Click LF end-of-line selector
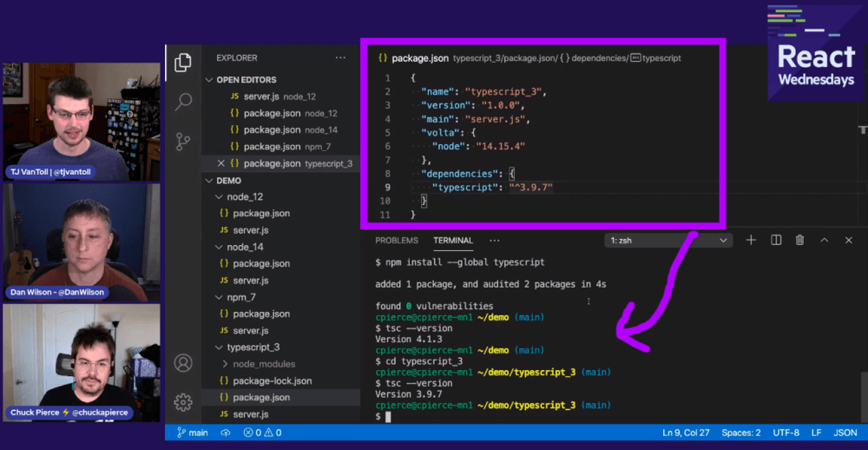This screenshot has width=868, height=450. tap(817, 433)
